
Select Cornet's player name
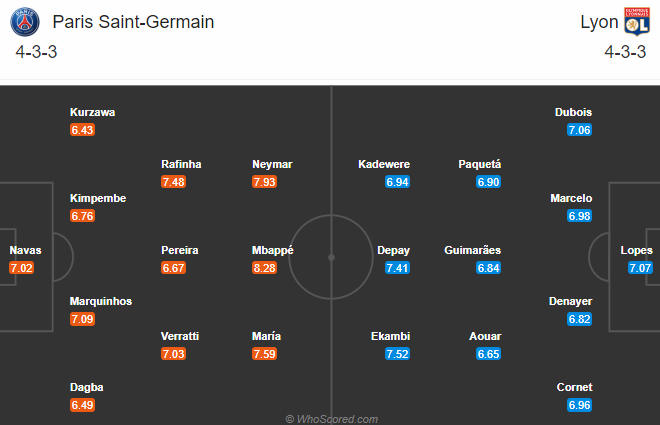[x=575, y=387]
